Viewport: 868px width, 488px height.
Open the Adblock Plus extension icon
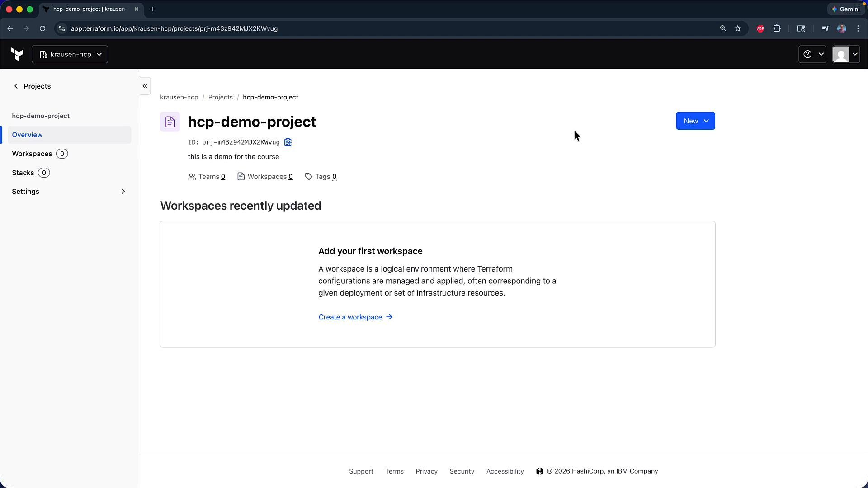coord(760,28)
